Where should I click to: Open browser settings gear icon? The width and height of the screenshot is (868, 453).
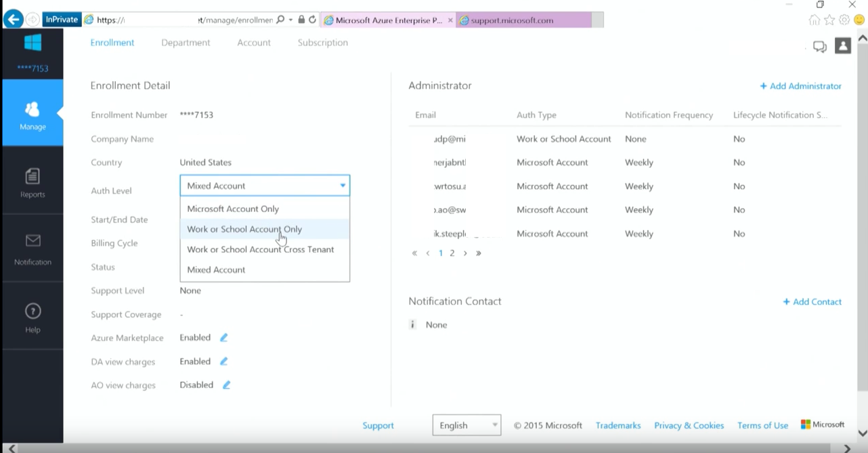844,20
